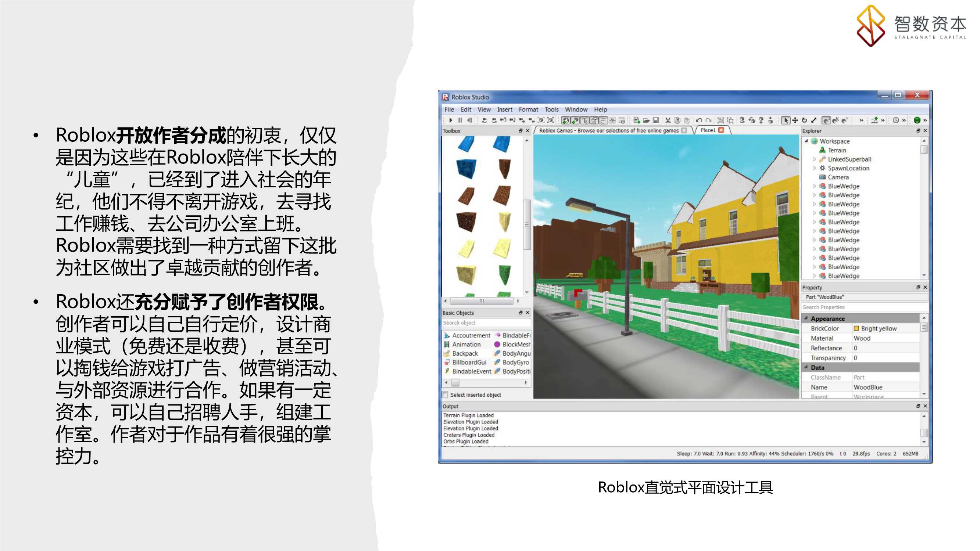Open the Insert menu
Image resolution: width=980 pixels, height=551 pixels.
point(505,109)
